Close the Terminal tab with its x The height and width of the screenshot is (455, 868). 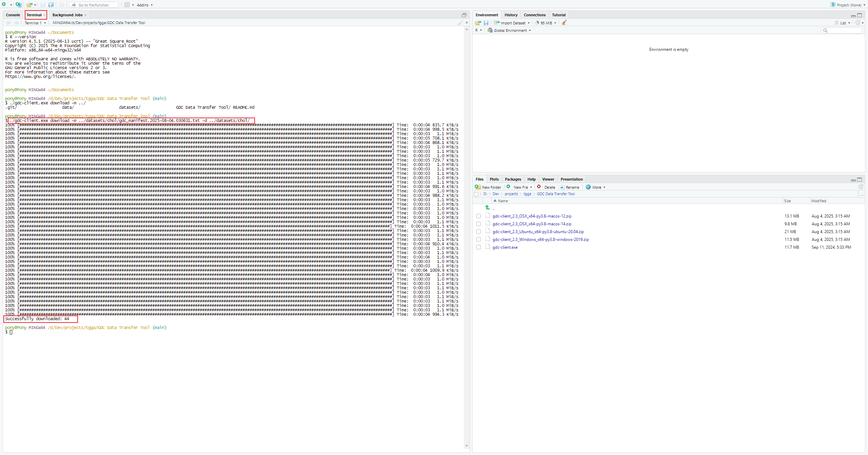[44, 15]
